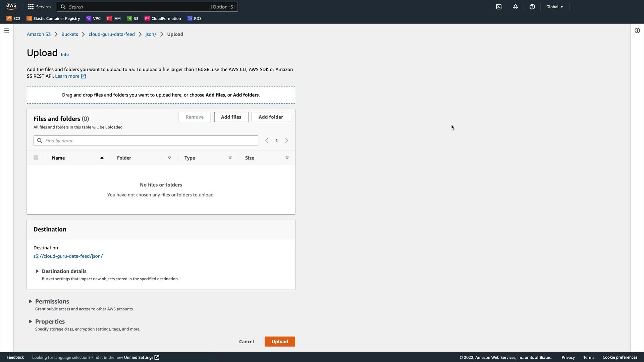Image resolution: width=644 pixels, height=362 pixels.
Task: Click the orange Upload button
Action: coord(279,342)
